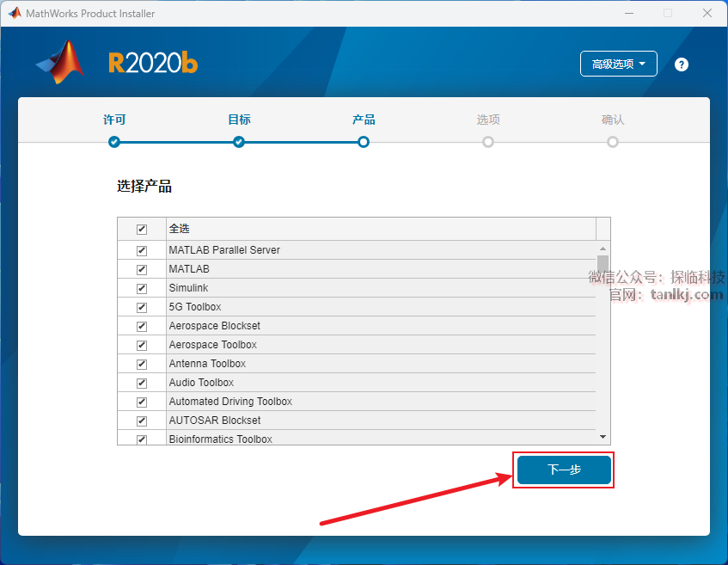
Task: Select the Bioinformatics Toolbox row text
Action: 221,439
